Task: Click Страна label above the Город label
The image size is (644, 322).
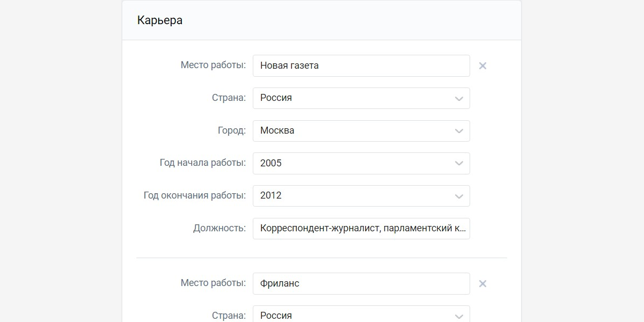Action: pyautogui.click(x=229, y=98)
